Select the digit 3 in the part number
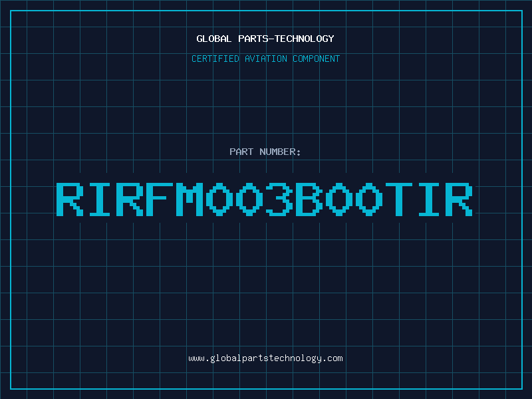The height and width of the screenshot is (399, 532). (279, 199)
